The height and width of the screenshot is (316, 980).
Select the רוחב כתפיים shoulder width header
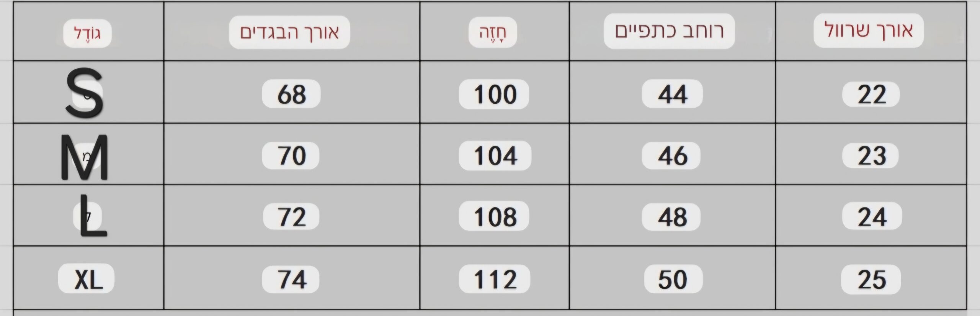click(x=669, y=31)
